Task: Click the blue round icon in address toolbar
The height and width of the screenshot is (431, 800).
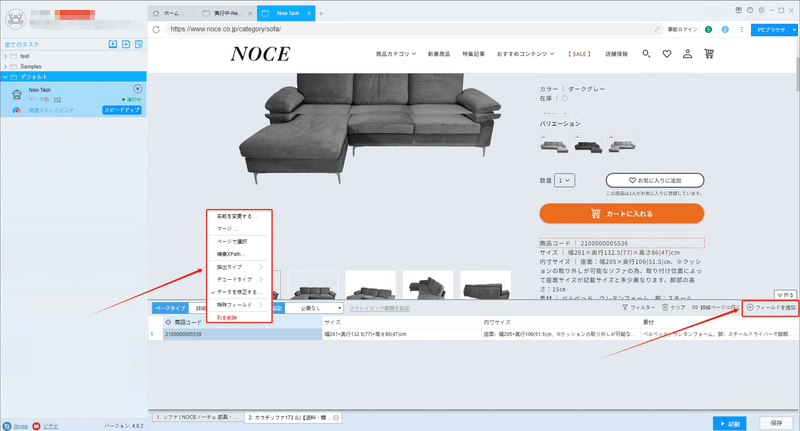Action: coord(725,30)
